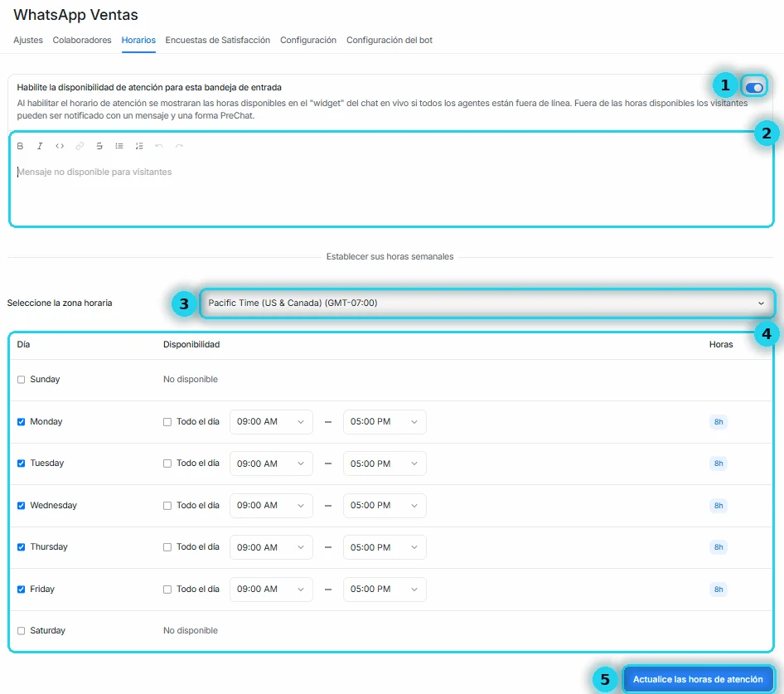Undo the last edit in the message editor
The image size is (784, 694).
pyautogui.click(x=159, y=146)
